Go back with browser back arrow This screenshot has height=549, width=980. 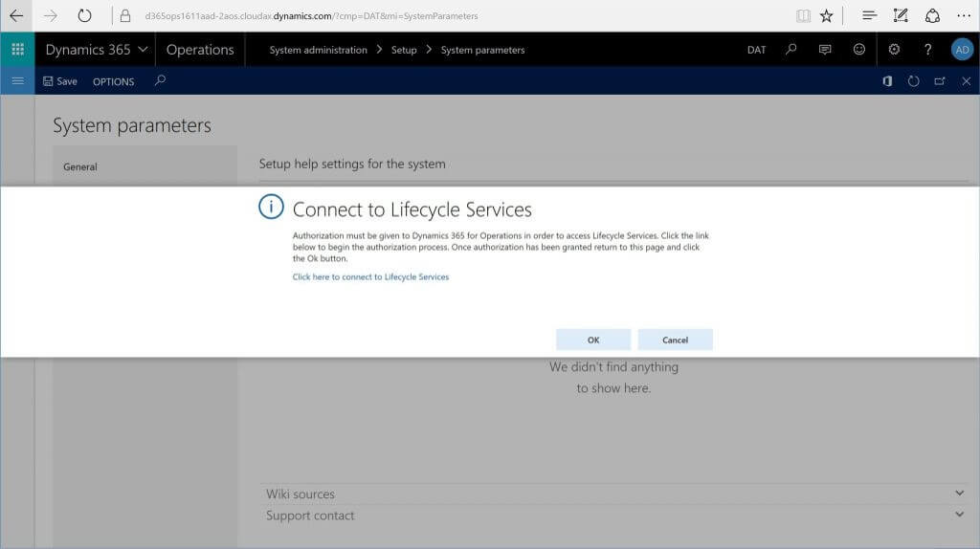16,15
